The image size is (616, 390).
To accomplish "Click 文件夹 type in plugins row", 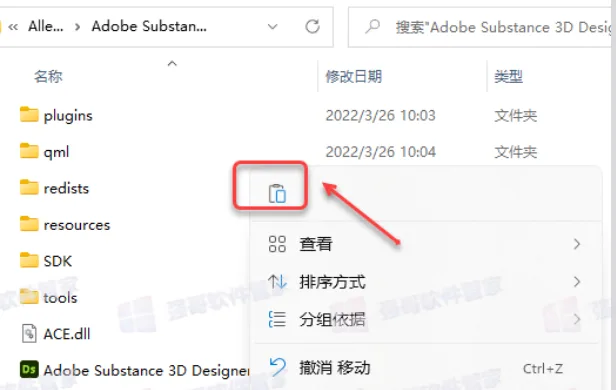I will [515, 115].
